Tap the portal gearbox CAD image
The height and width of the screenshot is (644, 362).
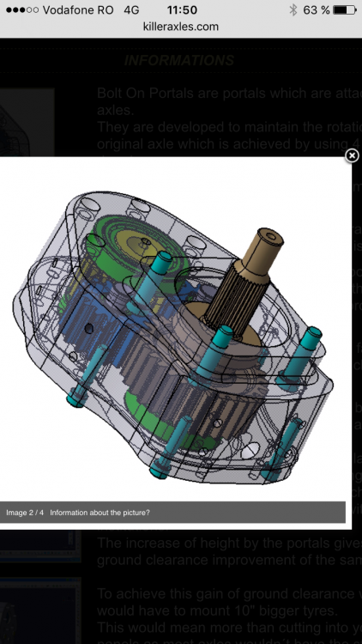pos(173,337)
